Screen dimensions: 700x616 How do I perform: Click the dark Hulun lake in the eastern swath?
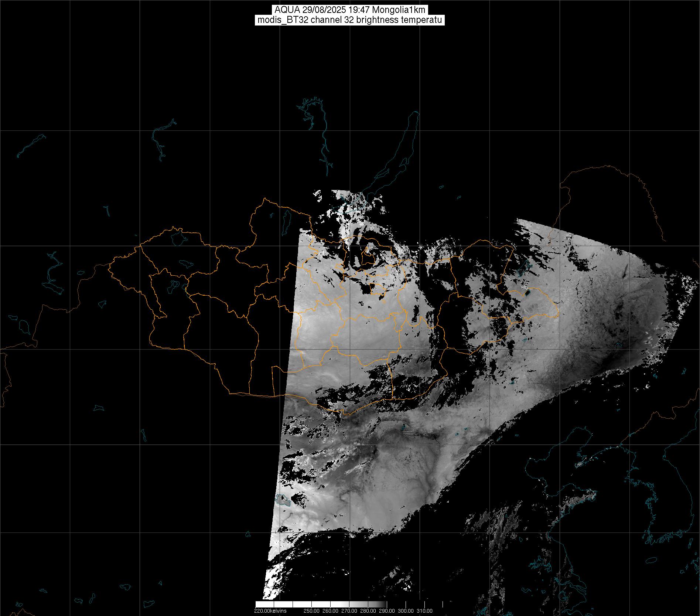pos(527,293)
